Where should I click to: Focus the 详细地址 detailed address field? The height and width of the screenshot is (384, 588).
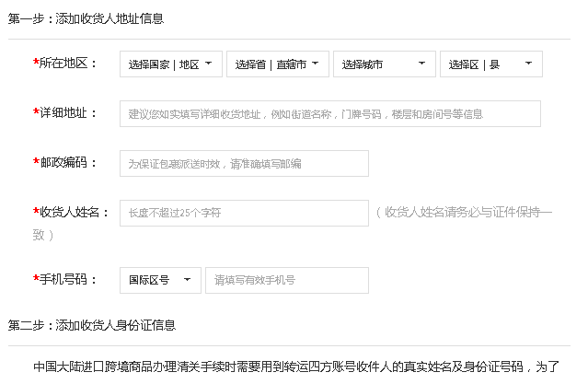[329, 114]
